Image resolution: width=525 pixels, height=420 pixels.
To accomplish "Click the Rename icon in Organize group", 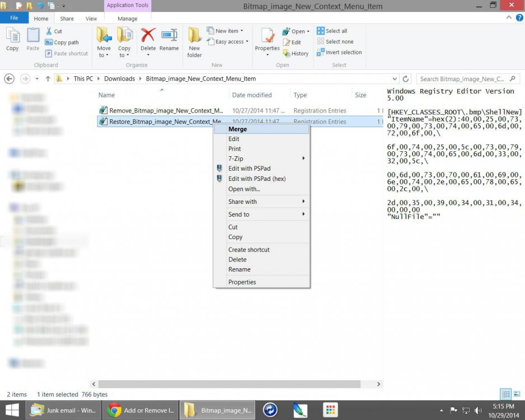I will click(169, 35).
